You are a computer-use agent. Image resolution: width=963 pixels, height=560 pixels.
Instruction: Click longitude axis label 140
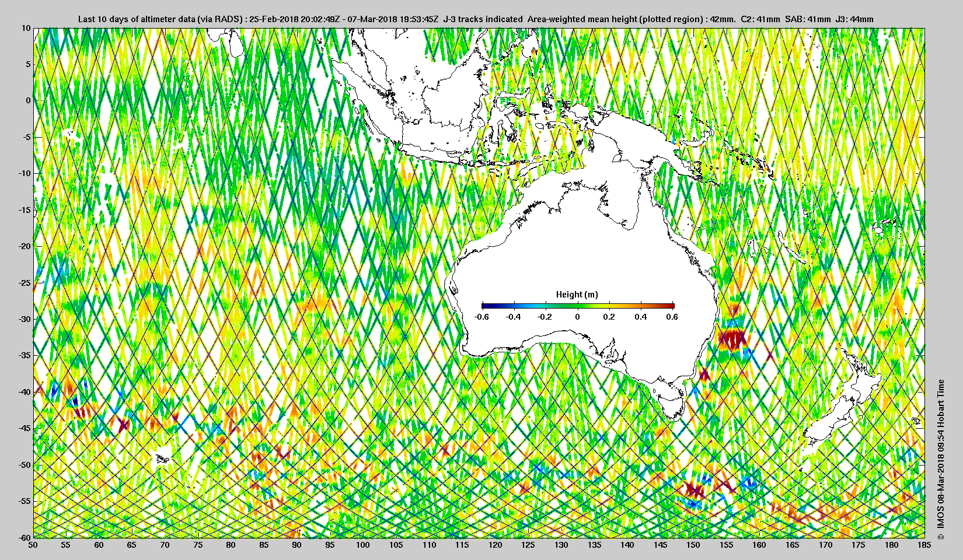[627, 545]
